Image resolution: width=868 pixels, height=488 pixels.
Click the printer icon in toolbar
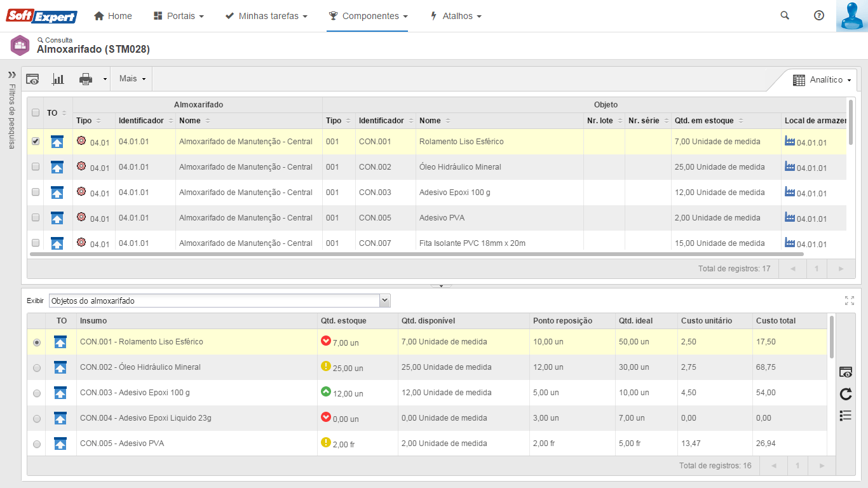pyautogui.click(x=86, y=79)
